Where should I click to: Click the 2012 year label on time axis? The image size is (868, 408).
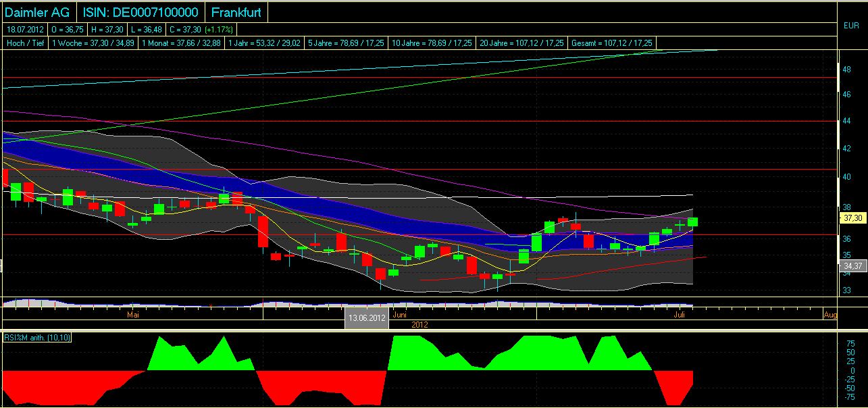(419, 324)
